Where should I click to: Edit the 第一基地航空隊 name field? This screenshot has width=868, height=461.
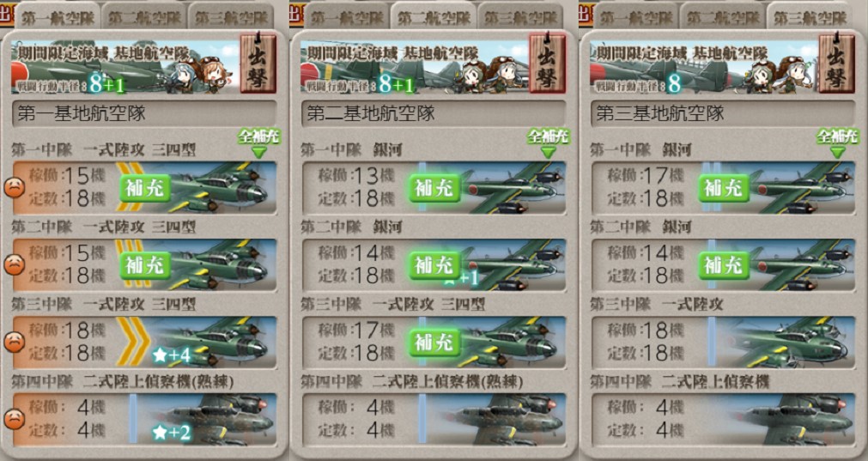144,114
